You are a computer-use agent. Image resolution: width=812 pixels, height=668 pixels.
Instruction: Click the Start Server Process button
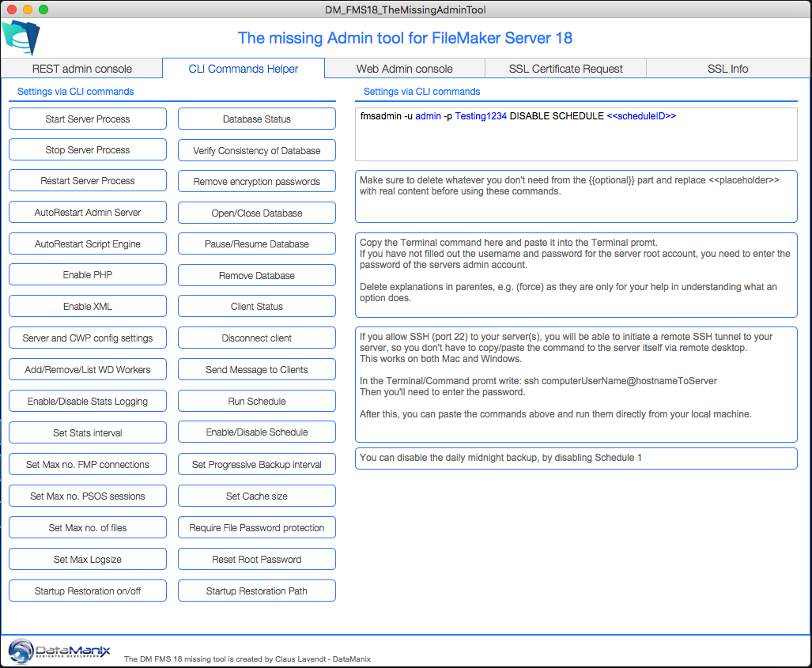[x=88, y=119]
